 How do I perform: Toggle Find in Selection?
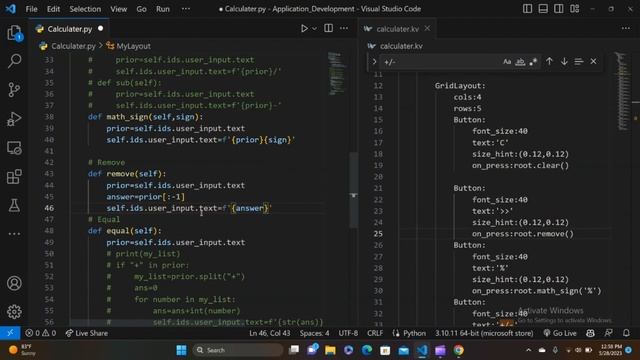pyautogui.click(x=578, y=62)
